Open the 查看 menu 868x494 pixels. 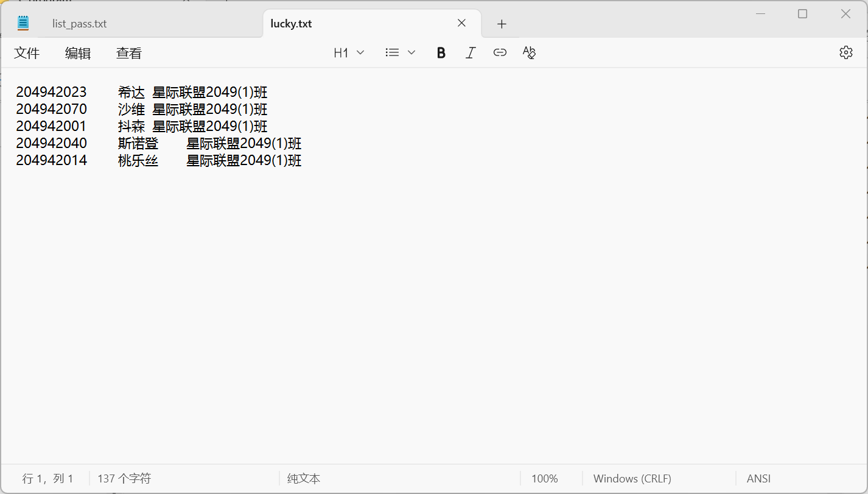coord(128,53)
